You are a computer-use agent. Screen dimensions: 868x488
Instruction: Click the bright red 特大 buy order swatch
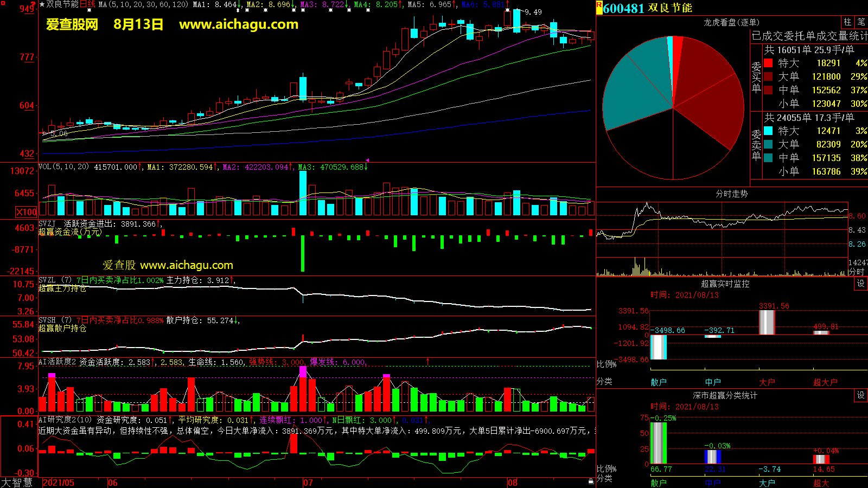tap(768, 63)
